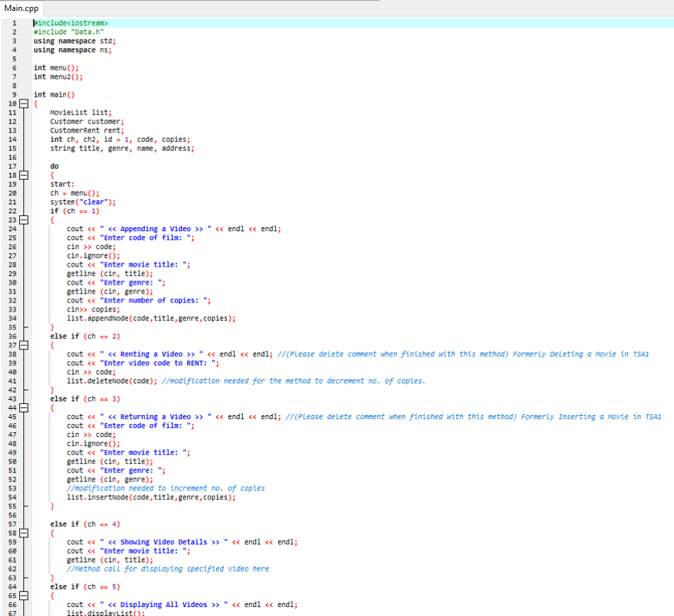Collapse the do-block fold at line 18
This screenshot has width=674, height=616.
coord(24,175)
